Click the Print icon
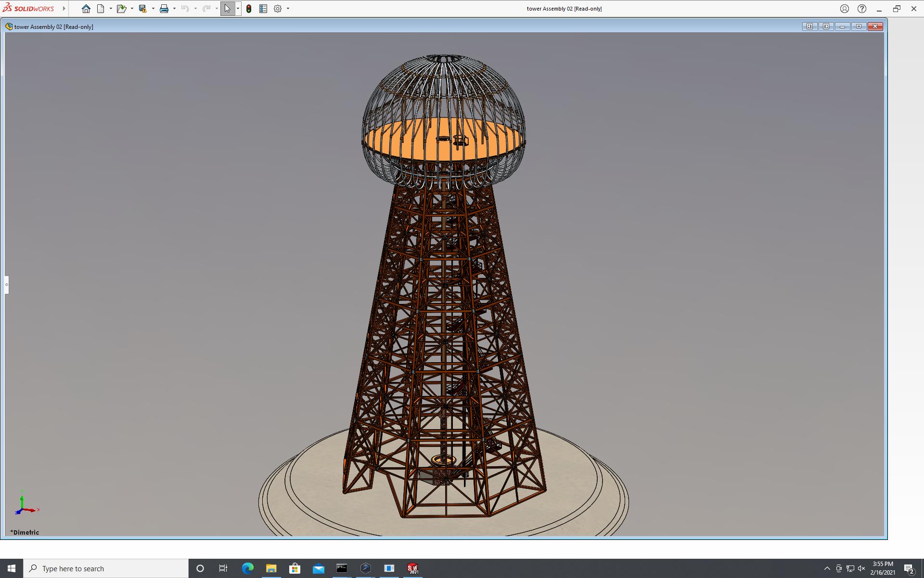The width and height of the screenshot is (924, 578). [164, 9]
